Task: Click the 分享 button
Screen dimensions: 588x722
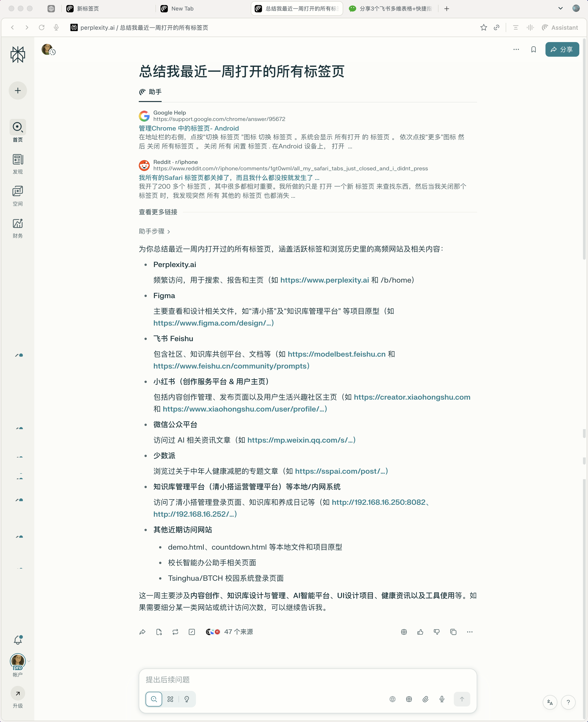Action: 562,49
